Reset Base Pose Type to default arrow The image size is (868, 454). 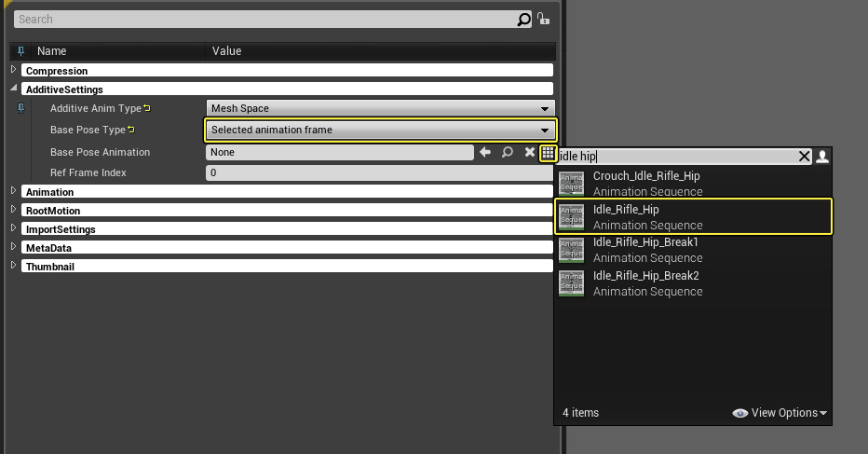point(131,130)
